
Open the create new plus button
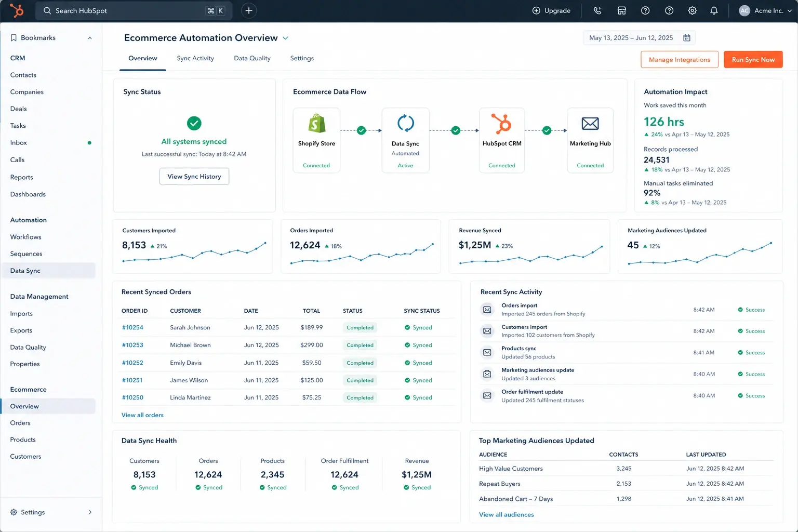[x=249, y=10]
